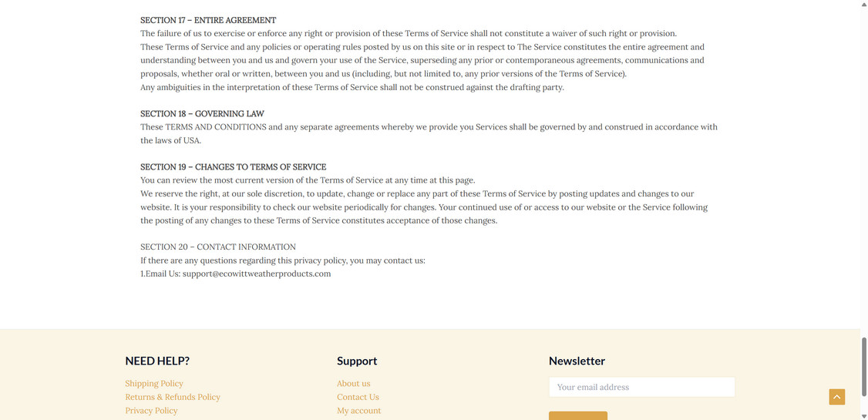The height and width of the screenshot is (420, 868).
Task: Open Returns & Refunds Policy page
Action: pyautogui.click(x=173, y=397)
